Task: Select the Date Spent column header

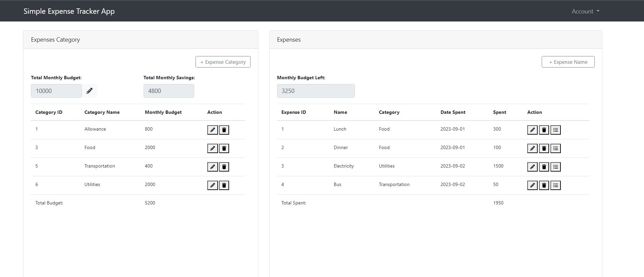Action: [453, 112]
